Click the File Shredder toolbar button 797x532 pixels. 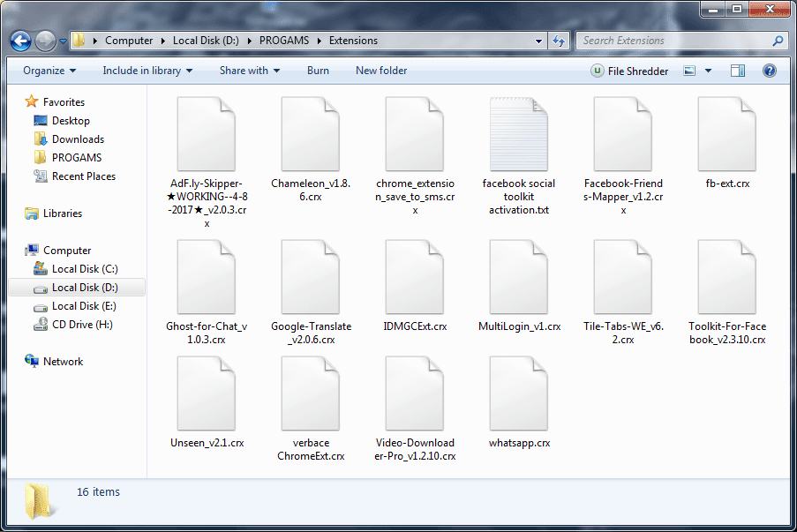click(629, 71)
